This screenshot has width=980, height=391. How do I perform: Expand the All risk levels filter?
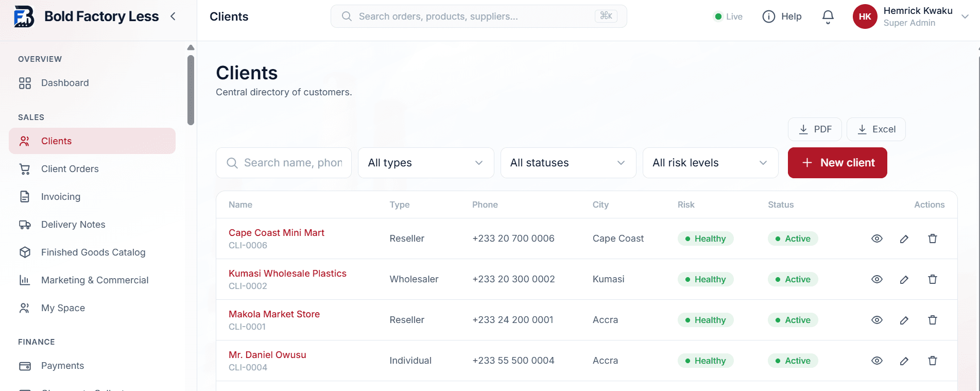pos(710,163)
